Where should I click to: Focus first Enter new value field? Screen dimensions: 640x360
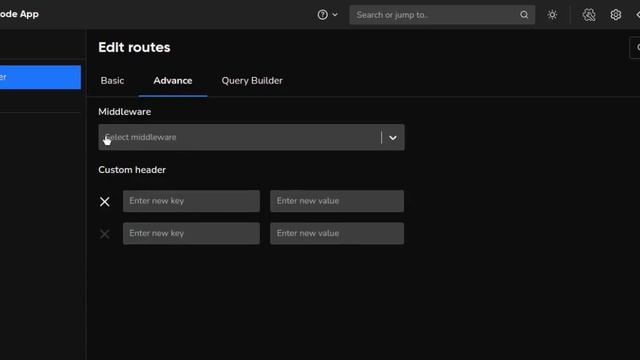tap(337, 201)
